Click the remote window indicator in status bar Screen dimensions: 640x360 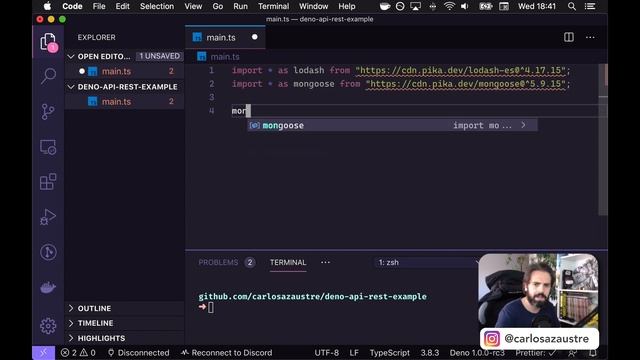pyautogui.click(x=43, y=353)
